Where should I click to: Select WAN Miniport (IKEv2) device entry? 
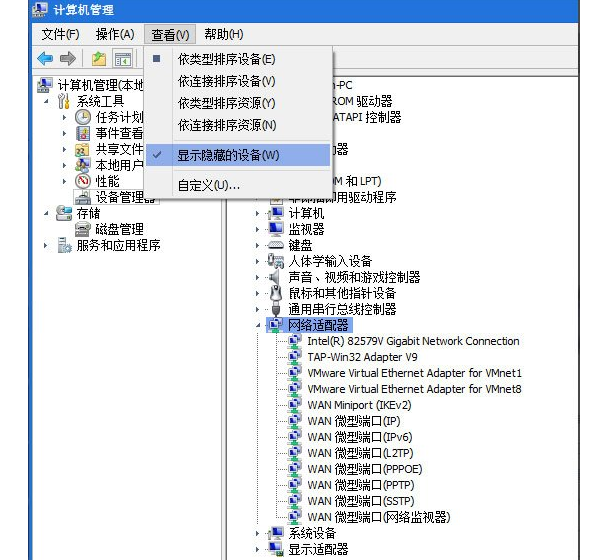(359, 405)
